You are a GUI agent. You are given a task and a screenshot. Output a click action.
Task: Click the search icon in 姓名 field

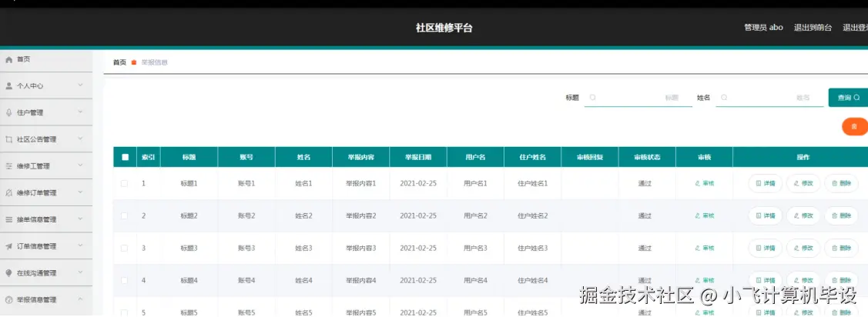click(723, 98)
